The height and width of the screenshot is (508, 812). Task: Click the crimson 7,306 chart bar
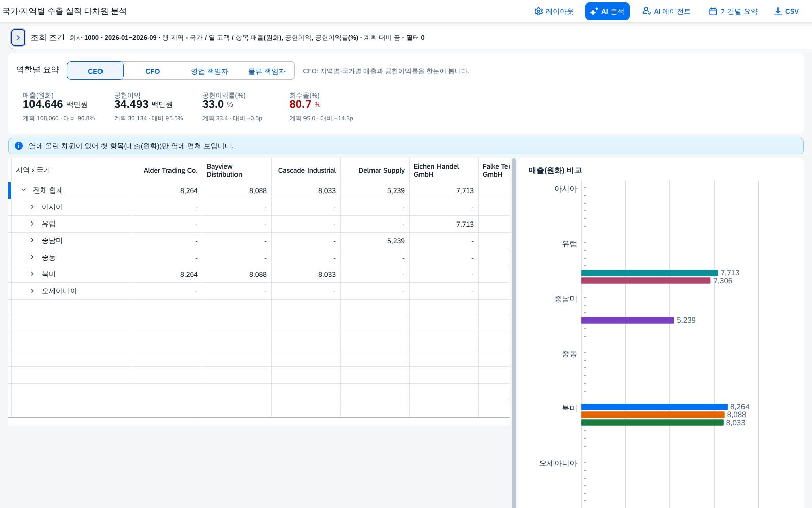pyautogui.click(x=646, y=281)
